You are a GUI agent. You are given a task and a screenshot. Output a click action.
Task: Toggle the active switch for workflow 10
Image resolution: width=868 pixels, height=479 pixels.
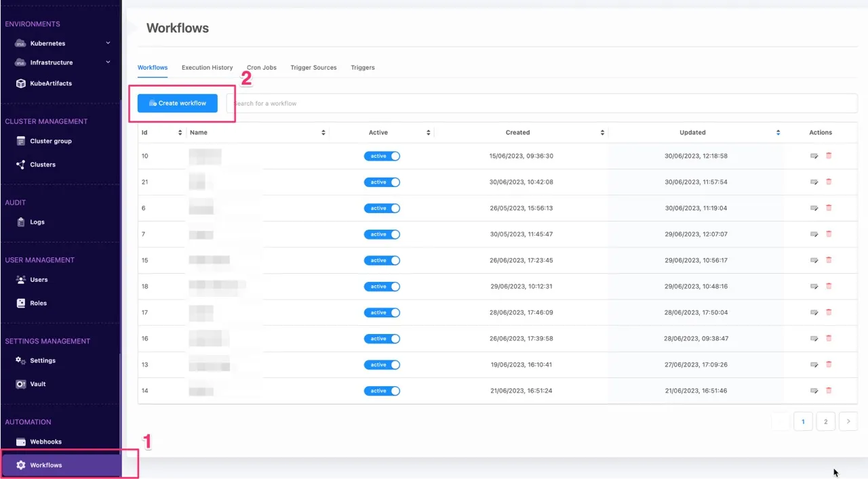(x=382, y=156)
